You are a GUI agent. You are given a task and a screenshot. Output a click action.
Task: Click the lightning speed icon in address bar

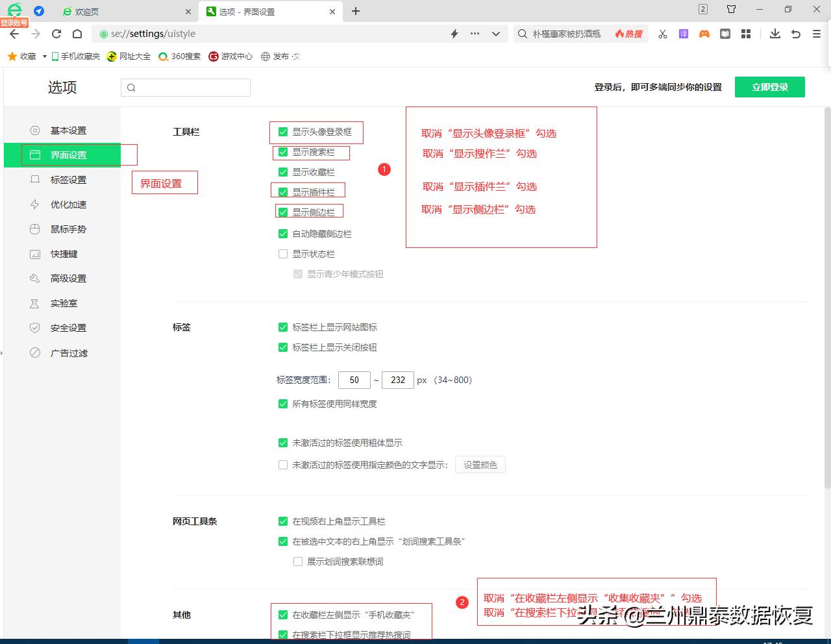[454, 34]
